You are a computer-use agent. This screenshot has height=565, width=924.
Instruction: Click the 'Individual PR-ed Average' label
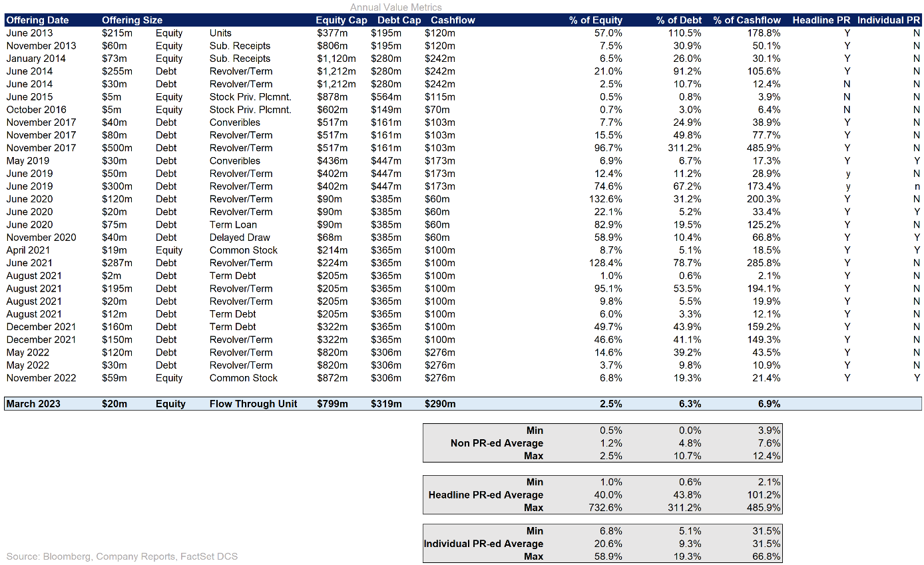click(x=483, y=544)
